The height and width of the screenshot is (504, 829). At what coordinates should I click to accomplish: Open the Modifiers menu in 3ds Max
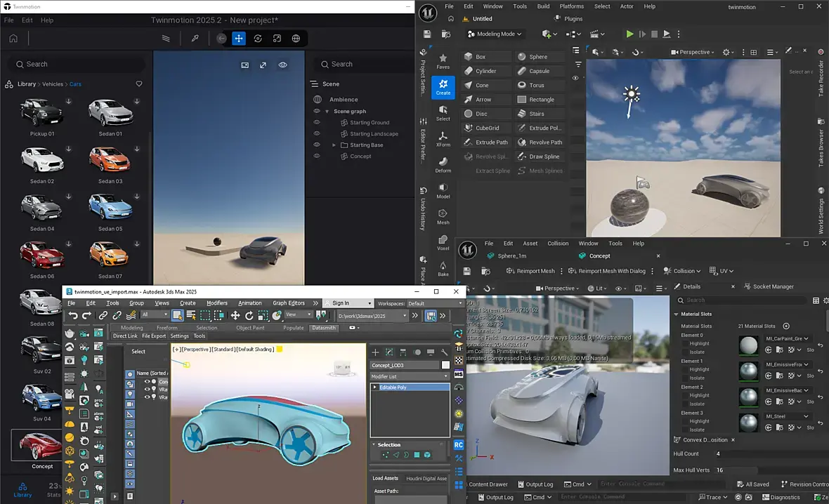[216, 303]
